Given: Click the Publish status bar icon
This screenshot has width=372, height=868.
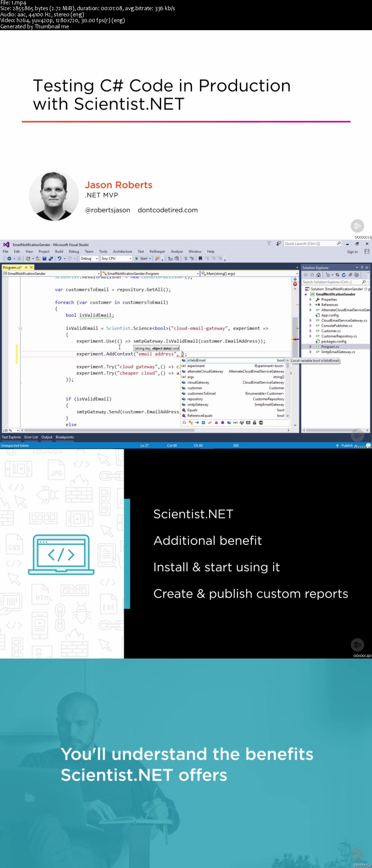Looking at the screenshot, I should click(x=337, y=445).
